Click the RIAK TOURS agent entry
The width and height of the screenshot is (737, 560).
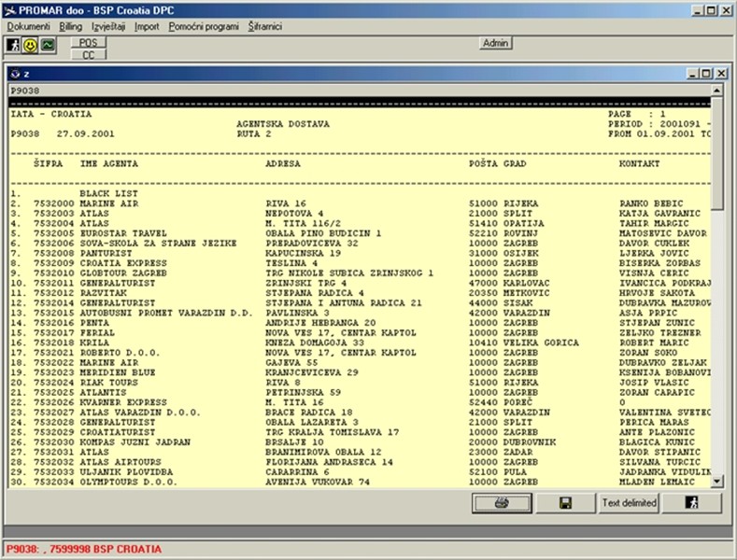pyautogui.click(x=108, y=383)
